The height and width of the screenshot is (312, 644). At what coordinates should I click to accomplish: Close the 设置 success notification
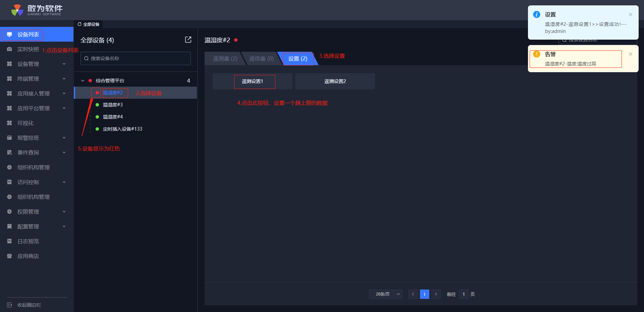pos(631,14)
